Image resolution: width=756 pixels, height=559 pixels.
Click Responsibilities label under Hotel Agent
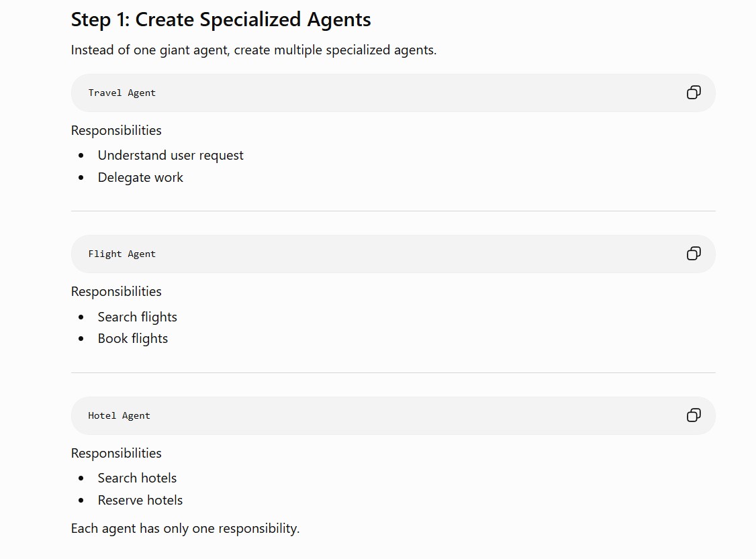(116, 454)
